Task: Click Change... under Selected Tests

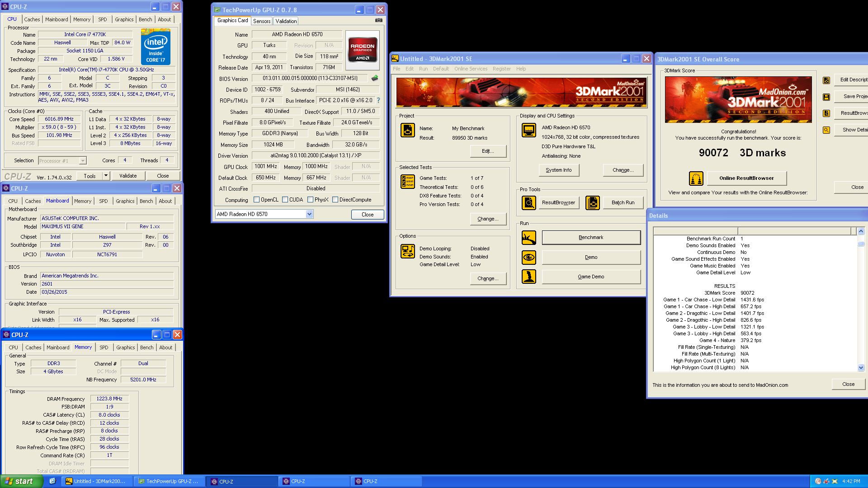Action: [x=488, y=219]
